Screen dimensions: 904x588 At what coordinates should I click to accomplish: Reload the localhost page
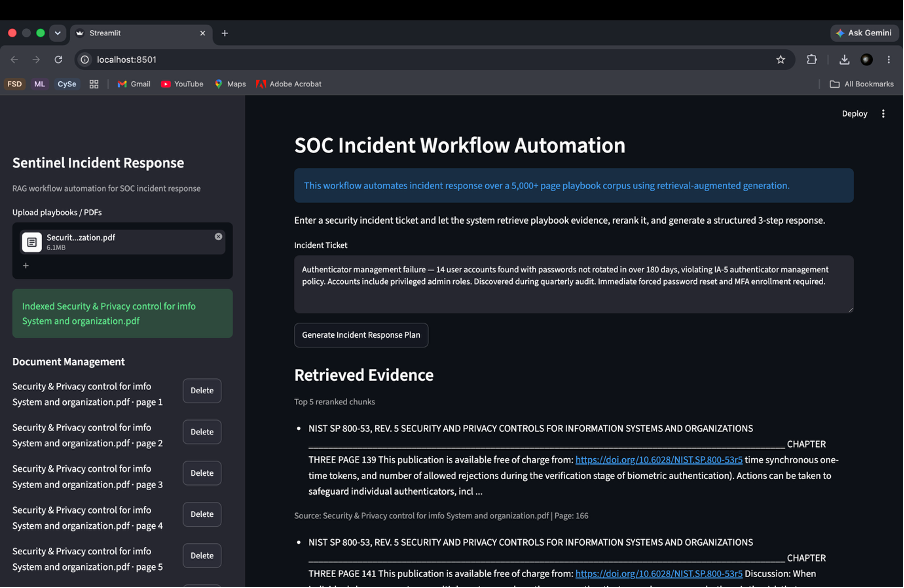tap(58, 59)
